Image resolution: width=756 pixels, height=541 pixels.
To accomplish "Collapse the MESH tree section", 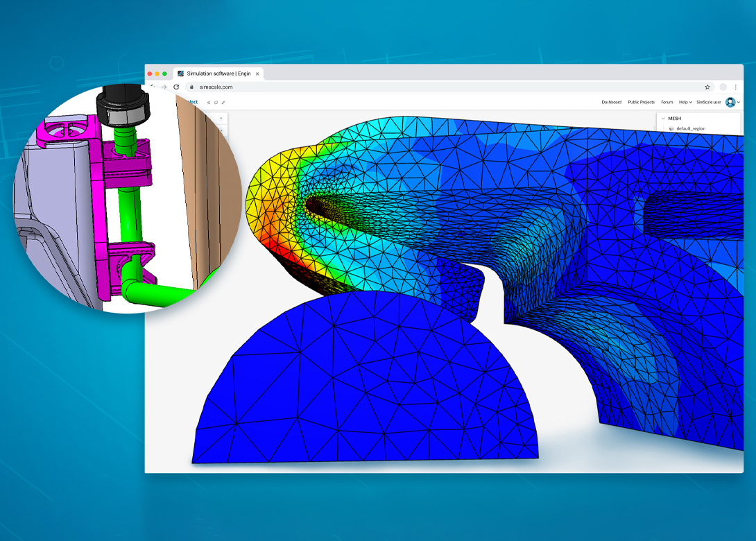I will tap(664, 118).
